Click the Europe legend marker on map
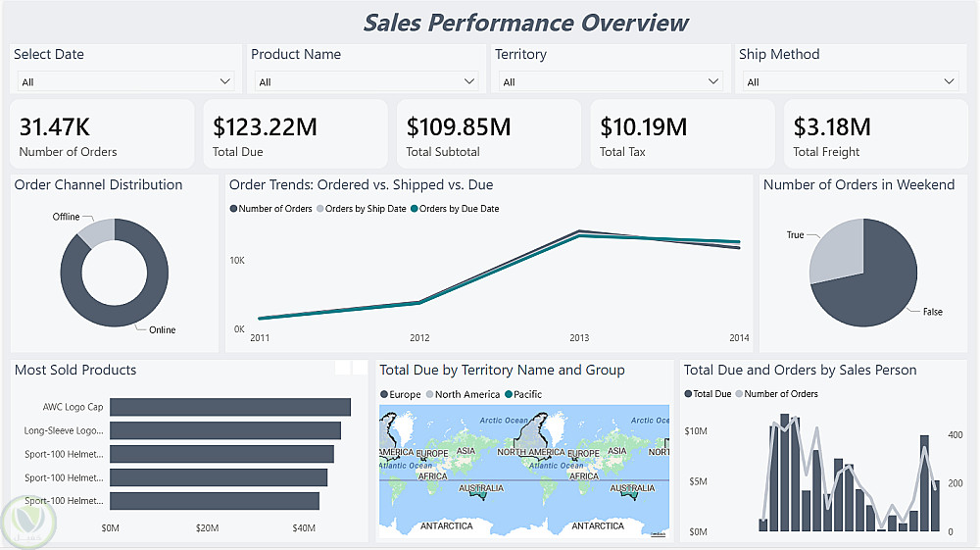Image resolution: width=980 pixels, height=550 pixels. point(384,394)
